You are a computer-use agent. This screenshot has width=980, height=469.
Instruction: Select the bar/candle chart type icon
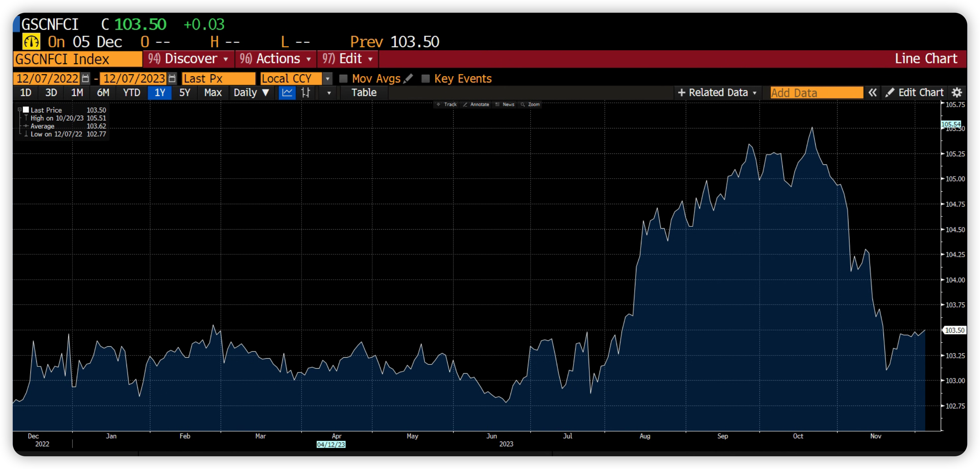(306, 93)
